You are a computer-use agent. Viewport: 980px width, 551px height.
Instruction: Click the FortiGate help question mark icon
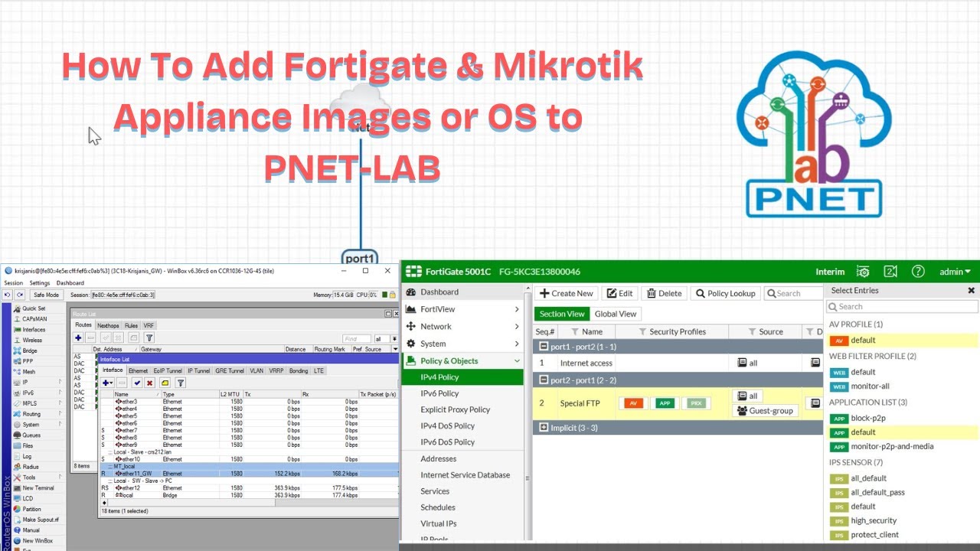click(x=918, y=272)
